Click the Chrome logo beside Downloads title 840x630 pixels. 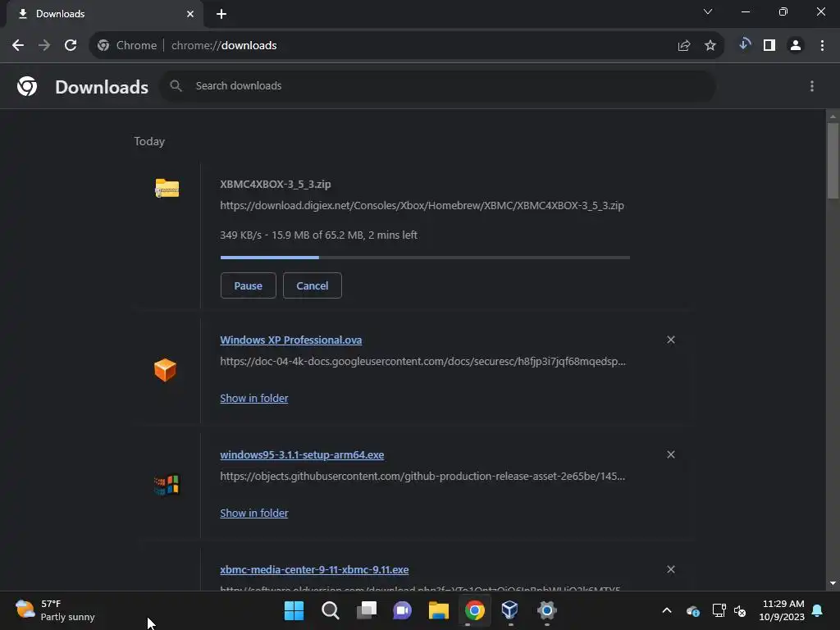pos(27,86)
